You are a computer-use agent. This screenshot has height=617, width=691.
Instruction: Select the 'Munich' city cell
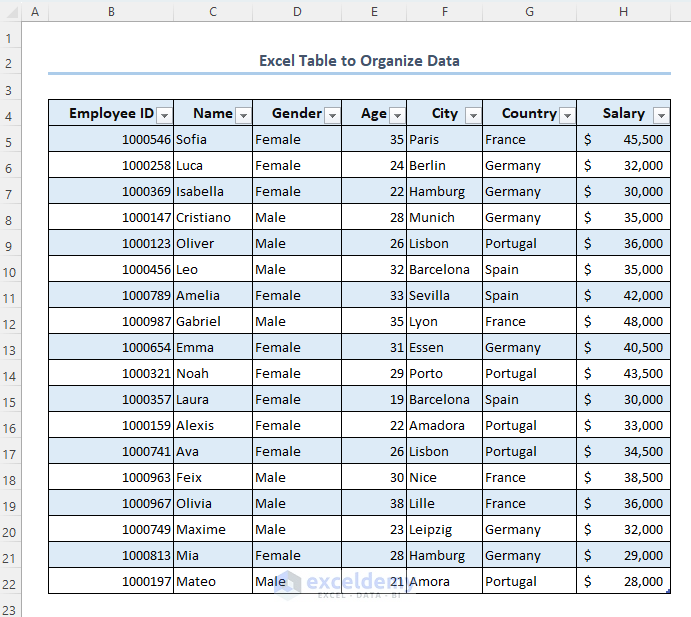coord(445,217)
